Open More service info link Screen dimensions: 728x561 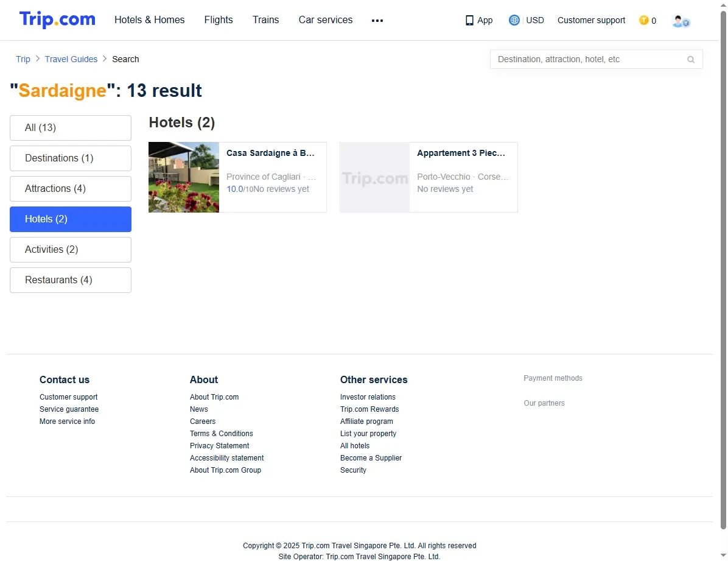point(67,421)
